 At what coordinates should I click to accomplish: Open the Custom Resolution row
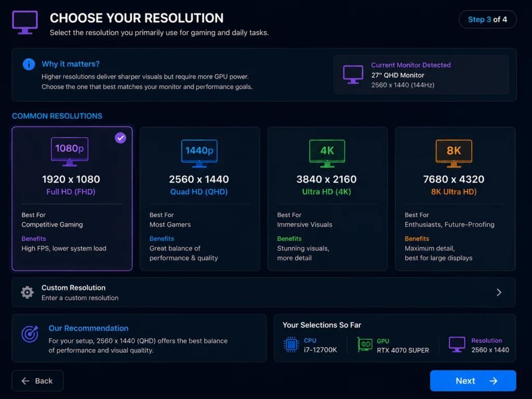click(263, 292)
